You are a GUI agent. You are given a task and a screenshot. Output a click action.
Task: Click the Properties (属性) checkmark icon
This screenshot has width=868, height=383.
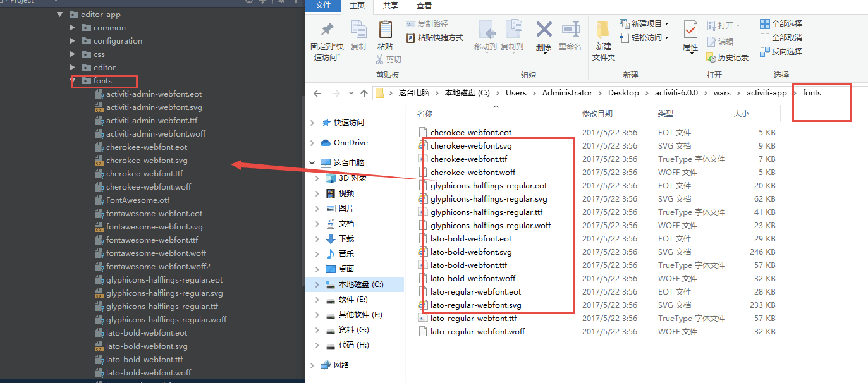tap(690, 30)
